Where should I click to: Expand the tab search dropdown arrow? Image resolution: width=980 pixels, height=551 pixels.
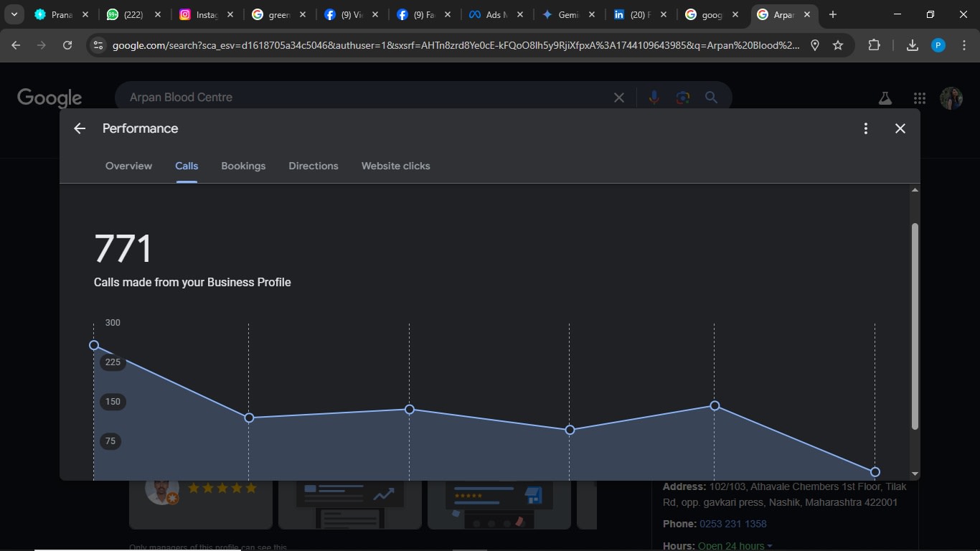(14, 14)
